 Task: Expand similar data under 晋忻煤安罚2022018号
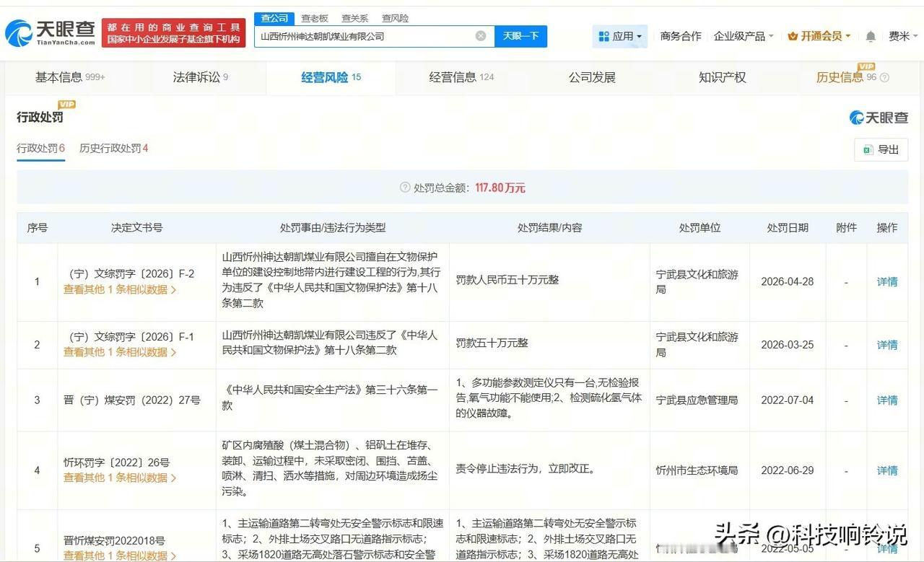(x=120, y=556)
